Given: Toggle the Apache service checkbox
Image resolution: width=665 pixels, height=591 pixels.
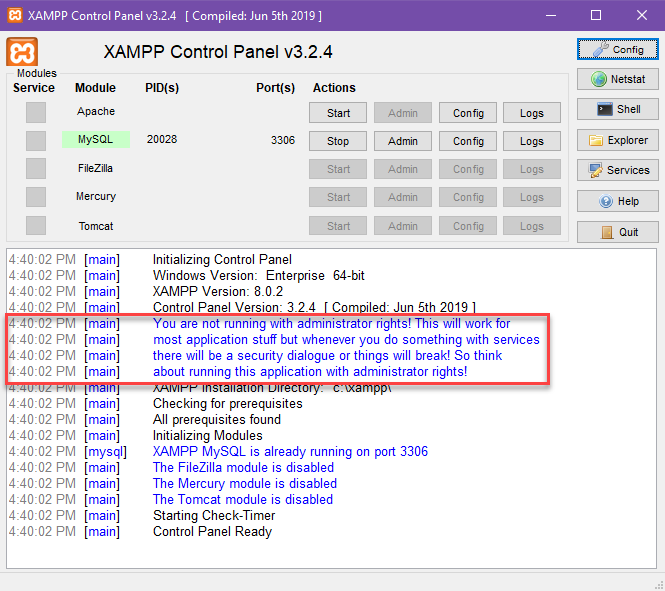Looking at the screenshot, I should (36, 113).
